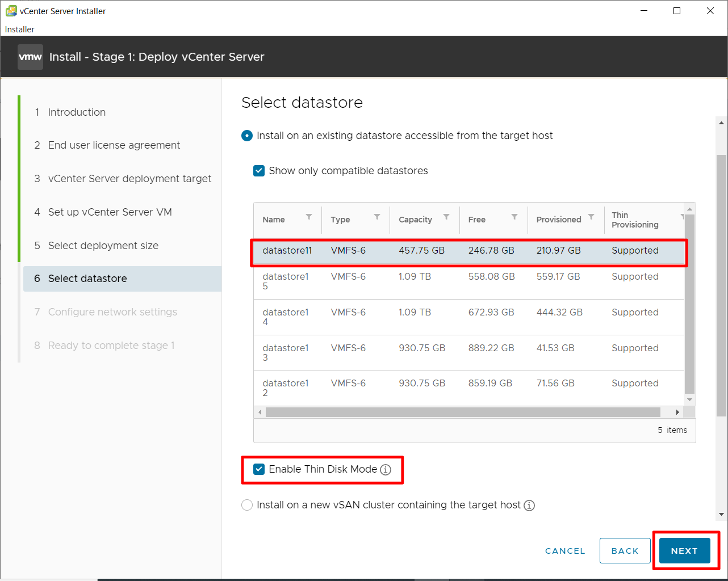Screen dimensions: 728x581
Task: Select the datastore15 row
Action: (469, 281)
